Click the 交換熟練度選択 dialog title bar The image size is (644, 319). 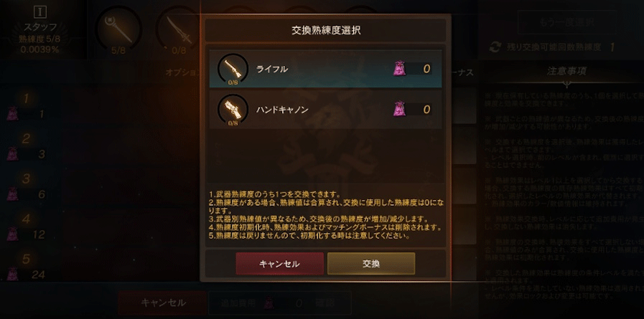pyautogui.click(x=326, y=30)
